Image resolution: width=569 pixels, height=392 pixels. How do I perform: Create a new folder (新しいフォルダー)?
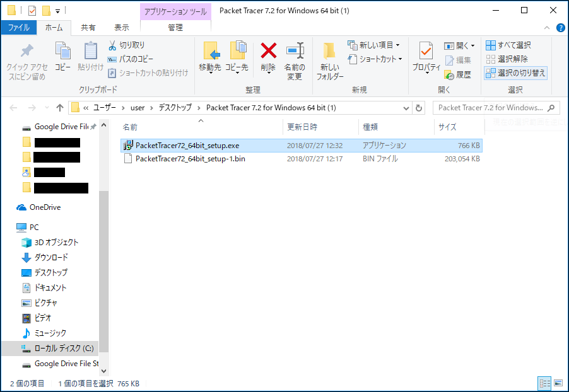click(x=330, y=61)
